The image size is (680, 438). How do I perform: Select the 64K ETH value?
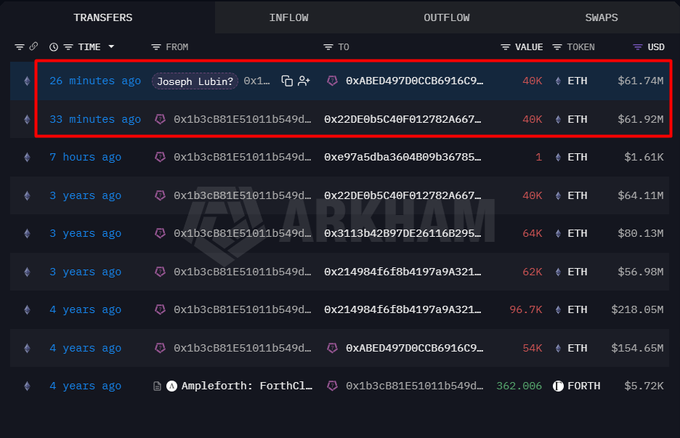[532, 233]
